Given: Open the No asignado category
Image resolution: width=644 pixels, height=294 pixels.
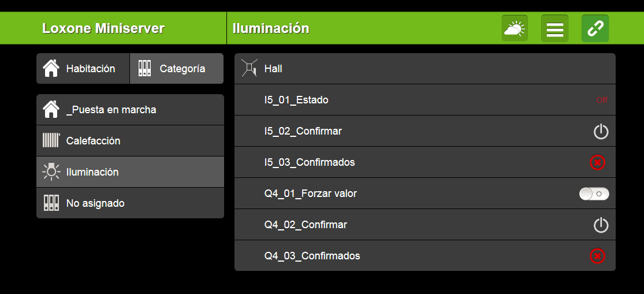Looking at the screenshot, I should click(x=130, y=203).
